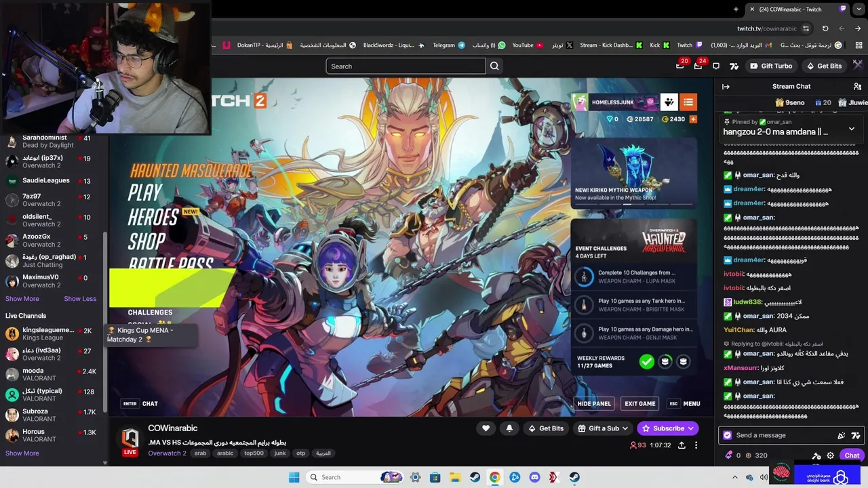This screenshot has height=488, width=868.
Task: Click the COWinarabic channel avatar
Action: 130,439
